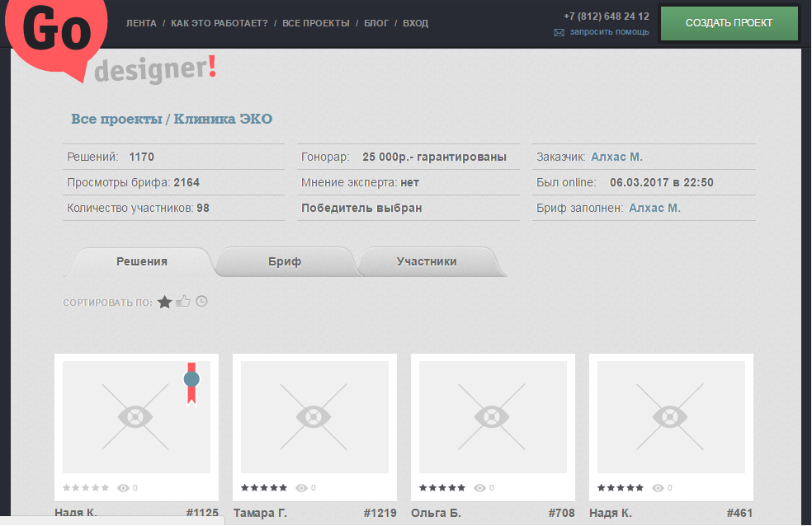812x526 pixels.
Task: Click the star rating under solution #1219
Action: 264,488
